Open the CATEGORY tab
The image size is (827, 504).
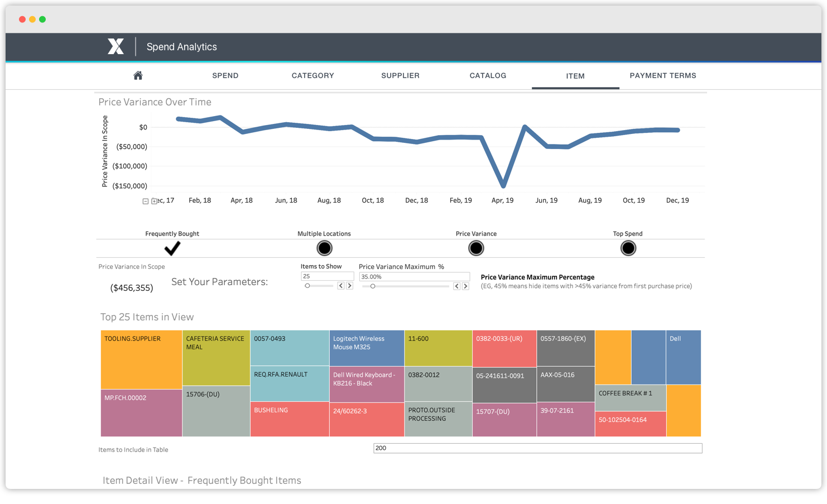coord(313,75)
